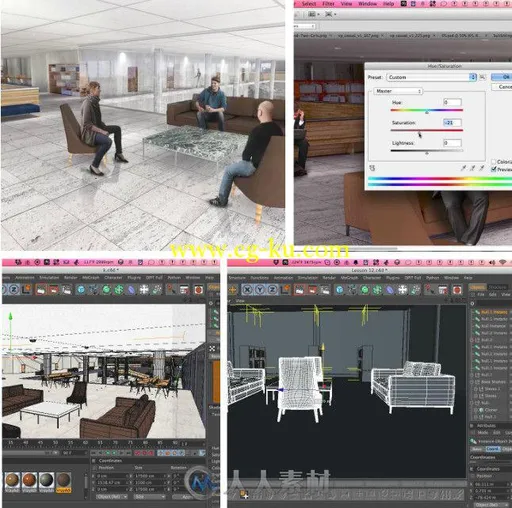This screenshot has height=508, width=512.
Task: Open Window menu in Photoshop menu bar
Action: point(367,4)
